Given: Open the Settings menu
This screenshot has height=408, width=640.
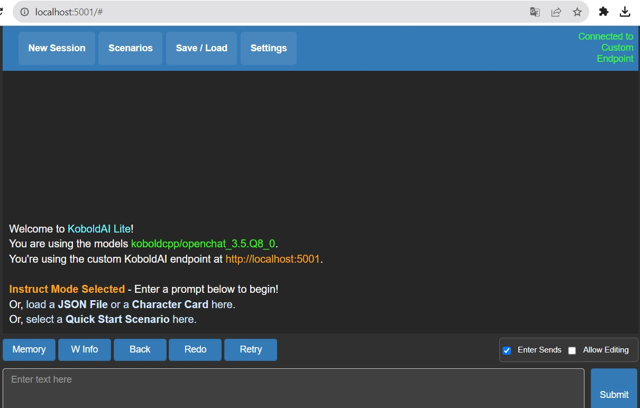Looking at the screenshot, I should [269, 48].
